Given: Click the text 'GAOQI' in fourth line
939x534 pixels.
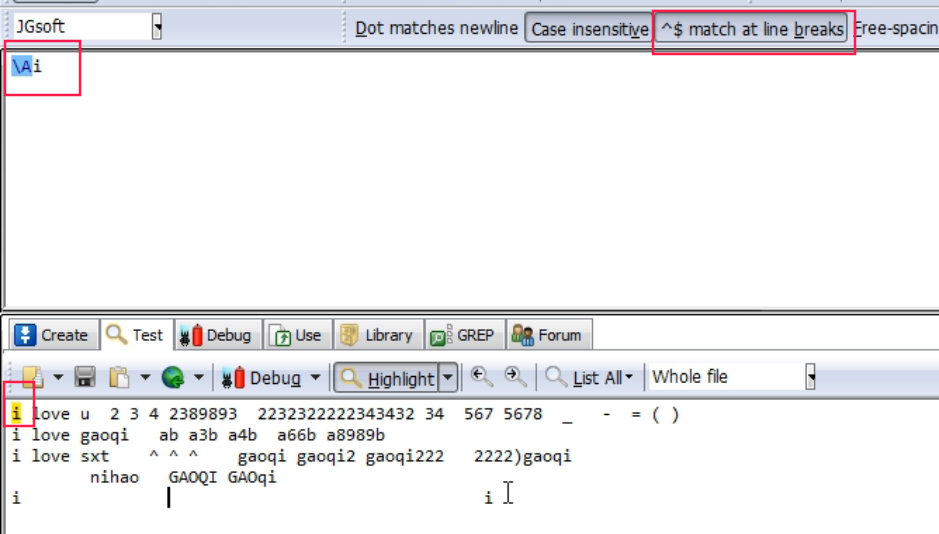Looking at the screenshot, I should [193, 477].
